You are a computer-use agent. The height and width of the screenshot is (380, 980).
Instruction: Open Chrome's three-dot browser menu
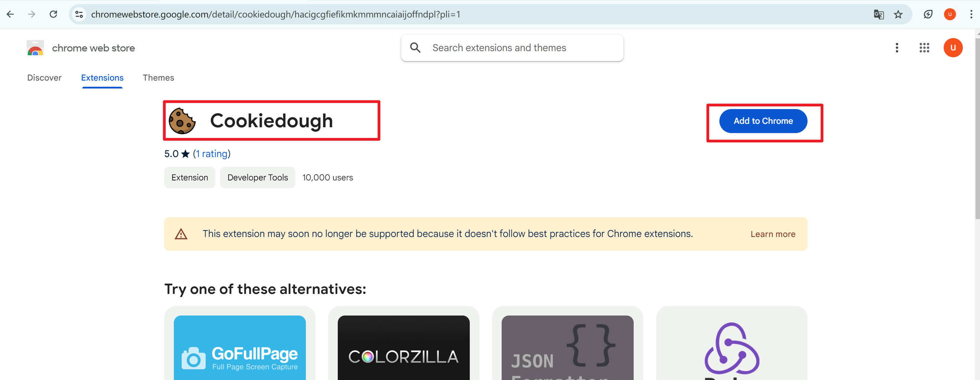pyautogui.click(x=971, y=14)
